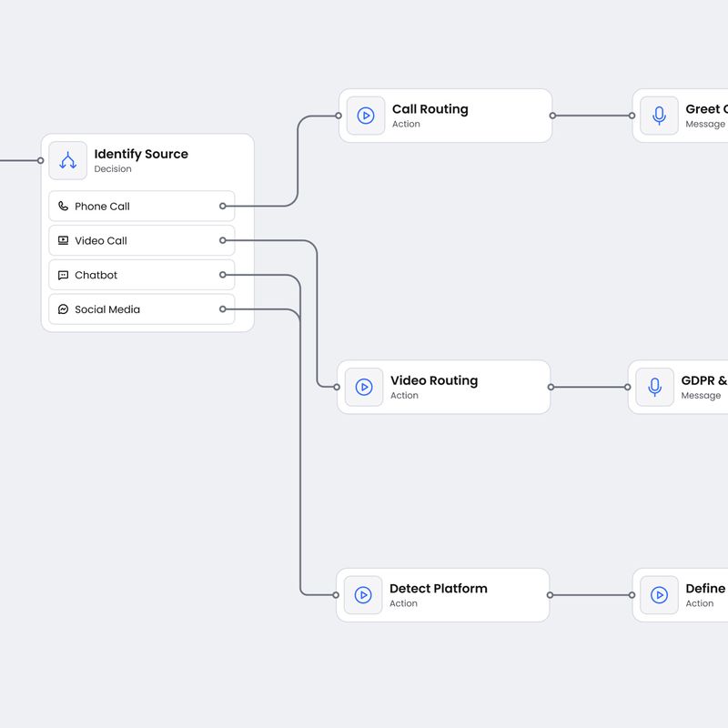This screenshot has width=728, height=728.
Task: Open the Call Routing action node
Action: pos(446,116)
